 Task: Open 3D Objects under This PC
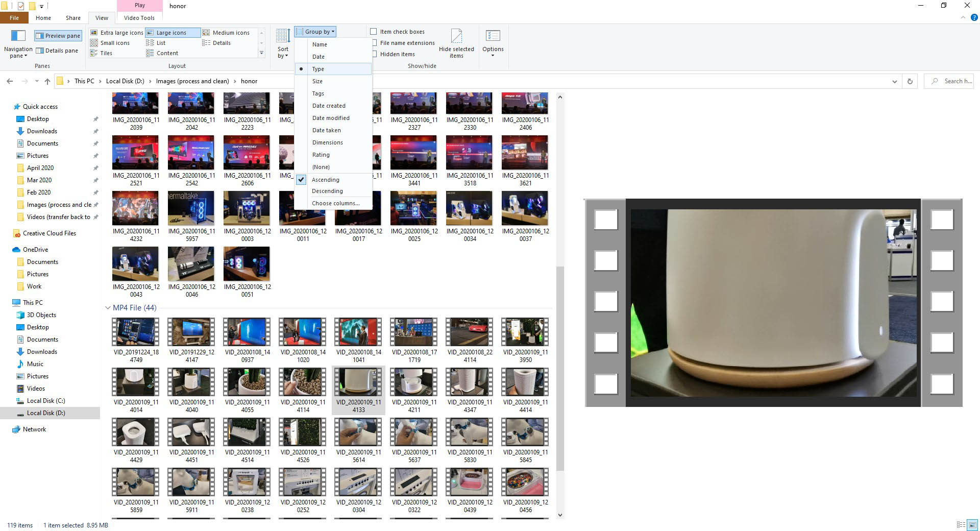41,315
